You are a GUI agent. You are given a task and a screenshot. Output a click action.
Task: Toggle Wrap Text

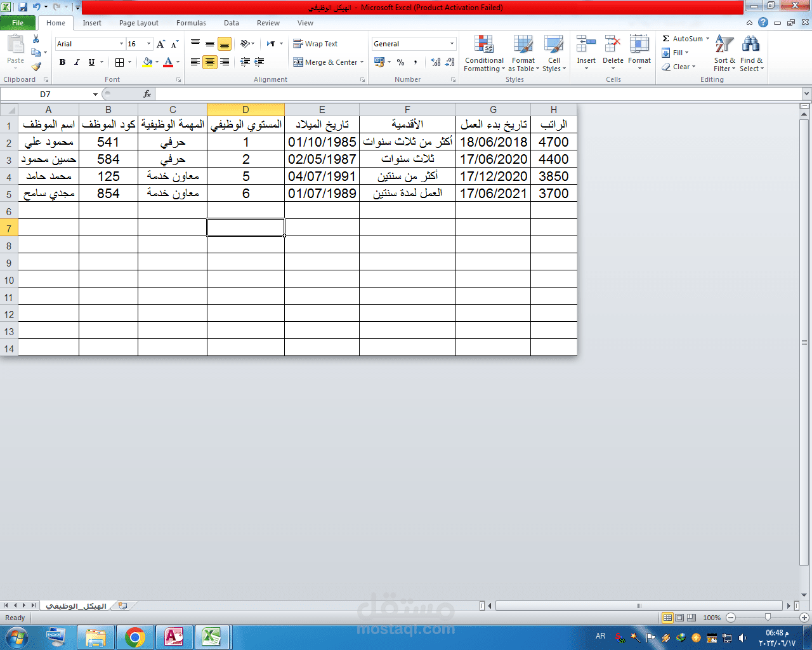point(315,44)
